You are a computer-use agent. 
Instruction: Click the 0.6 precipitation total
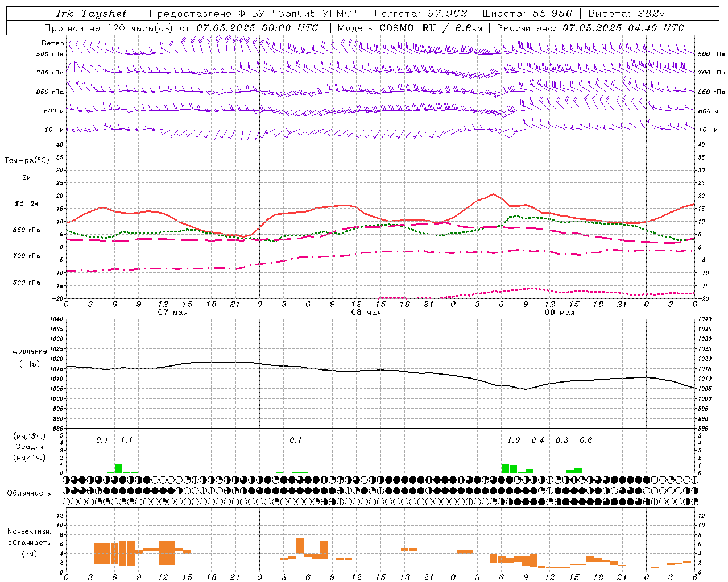[586, 440]
